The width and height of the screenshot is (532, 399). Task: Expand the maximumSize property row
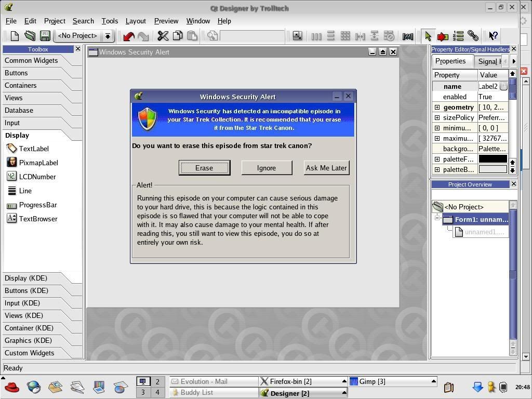(437, 138)
